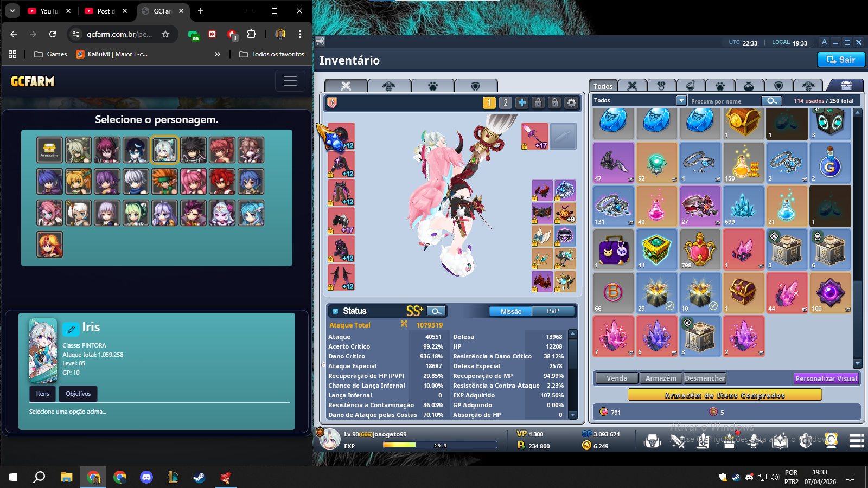Click the golden treasure chest inventory item
The image size is (868, 488).
click(x=743, y=123)
